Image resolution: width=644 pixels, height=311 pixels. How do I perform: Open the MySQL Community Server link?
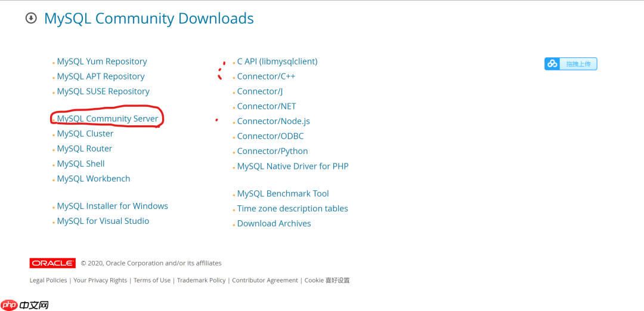[x=107, y=119]
